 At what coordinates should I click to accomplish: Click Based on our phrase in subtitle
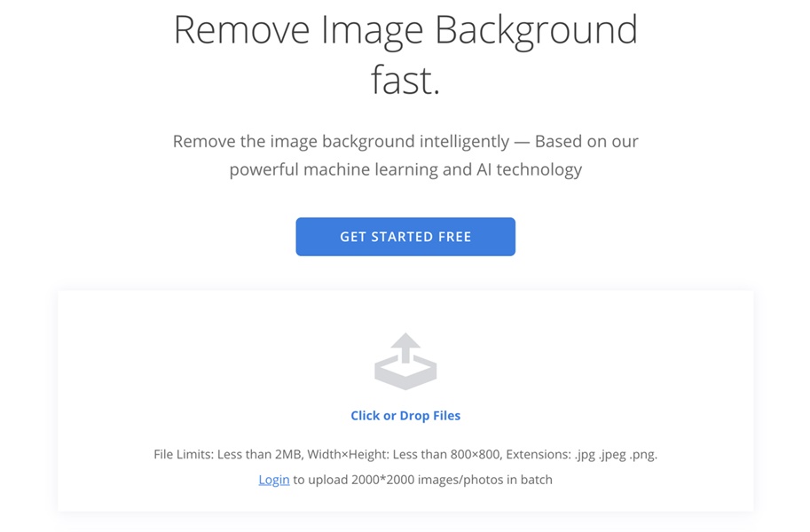tap(586, 142)
